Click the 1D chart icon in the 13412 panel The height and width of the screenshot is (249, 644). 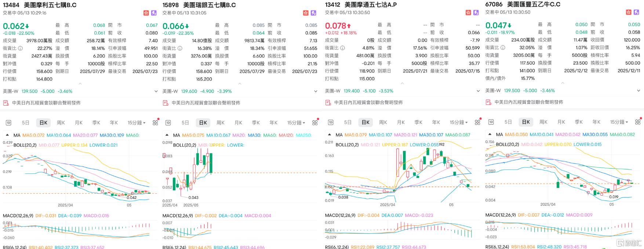coord(331,122)
